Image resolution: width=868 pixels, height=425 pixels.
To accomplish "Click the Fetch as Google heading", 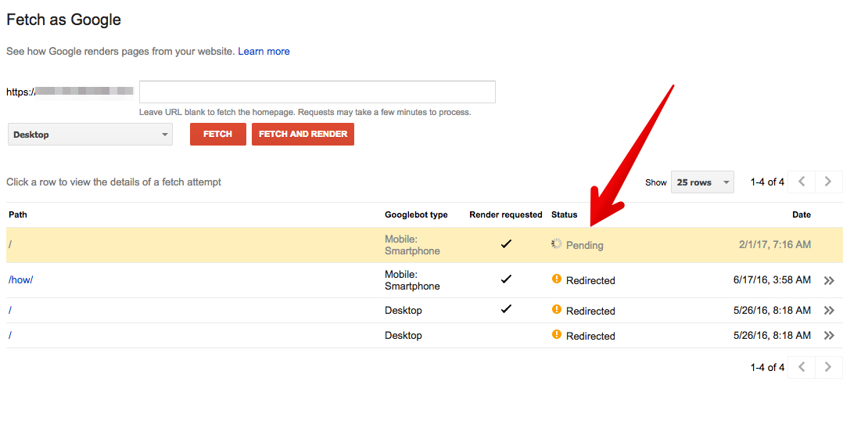I will (63, 20).
